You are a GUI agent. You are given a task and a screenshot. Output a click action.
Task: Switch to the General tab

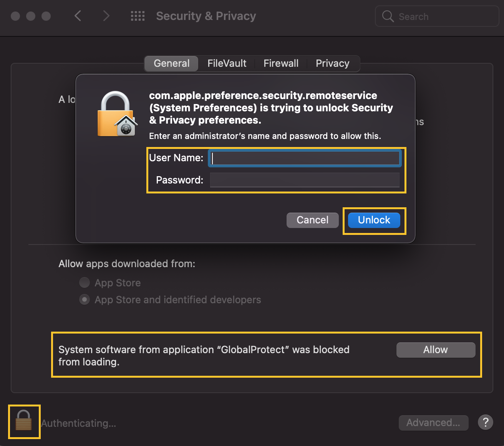point(171,63)
